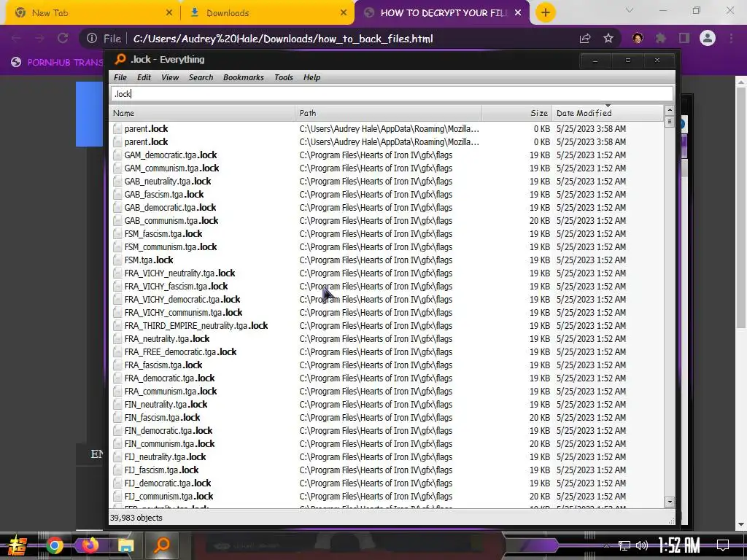The height and width of the screenshot is (560, 747).
Task: Select FRA_VICHY_democratic.tga.lock file name
Action: click(x=182, y=300)
